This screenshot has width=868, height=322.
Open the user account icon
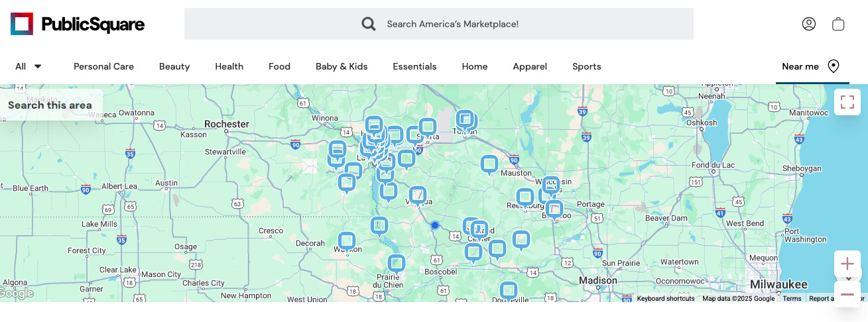(809, 24)
